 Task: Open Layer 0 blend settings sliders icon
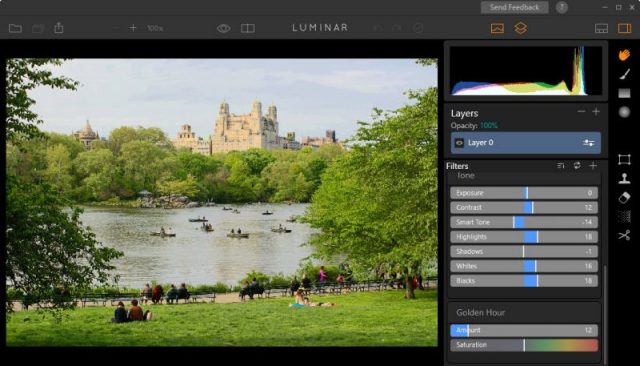click(588, 143)
